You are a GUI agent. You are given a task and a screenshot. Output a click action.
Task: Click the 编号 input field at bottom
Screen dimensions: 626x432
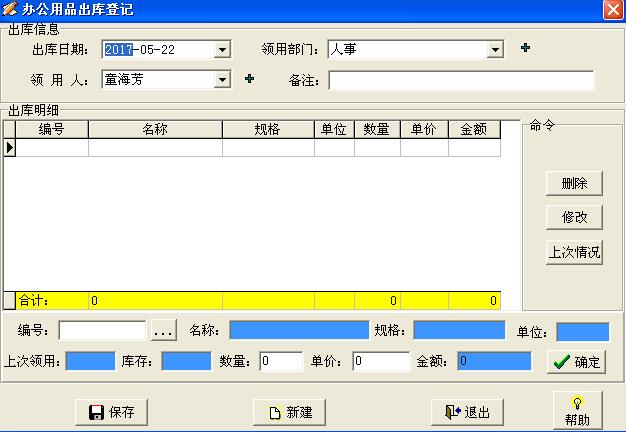[102, 331]
